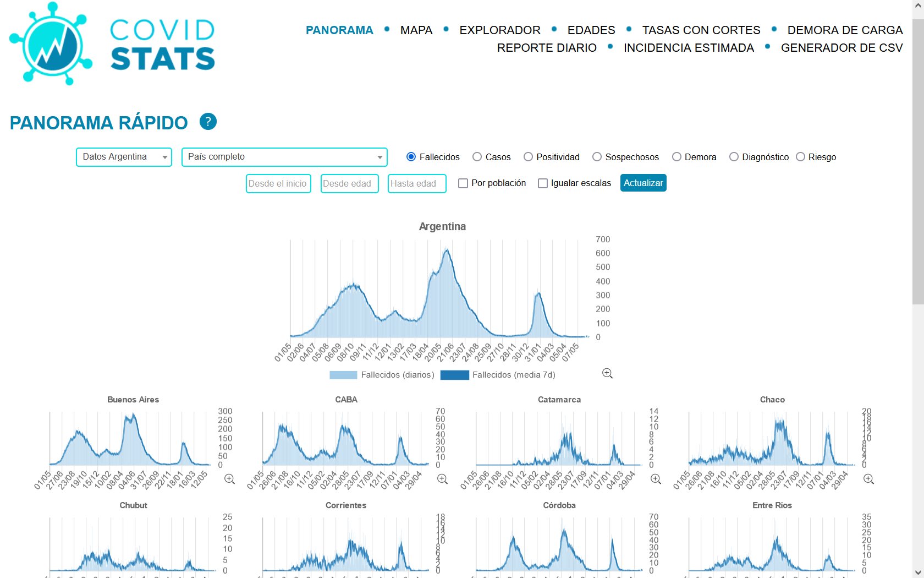This screenshot has height=578, width=924.
Task: Open the help question mark icon
Action: click(208, 122)
